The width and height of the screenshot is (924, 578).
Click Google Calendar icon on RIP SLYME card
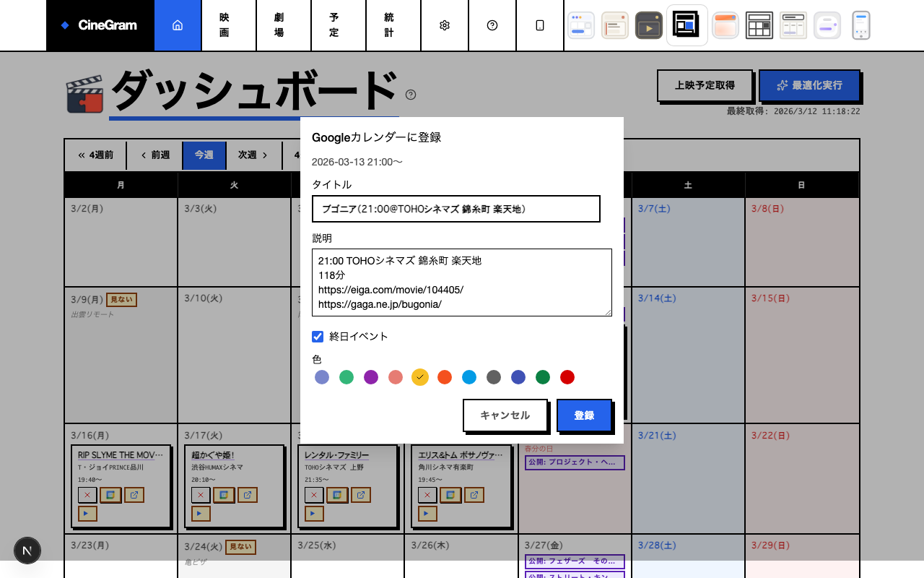110,495
